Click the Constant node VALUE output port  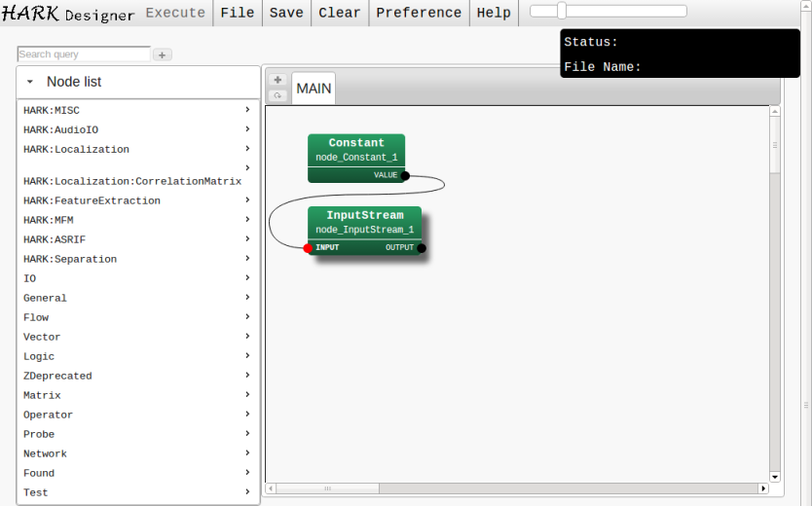coord(405,175)
